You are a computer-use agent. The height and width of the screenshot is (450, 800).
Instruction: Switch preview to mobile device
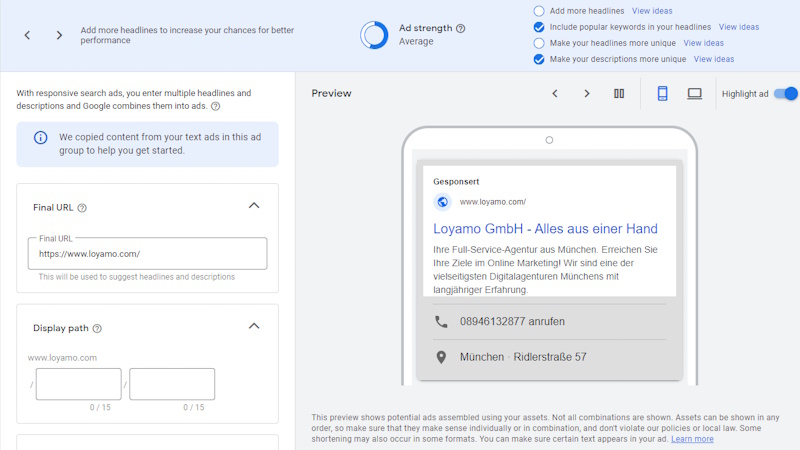[662, 93]
